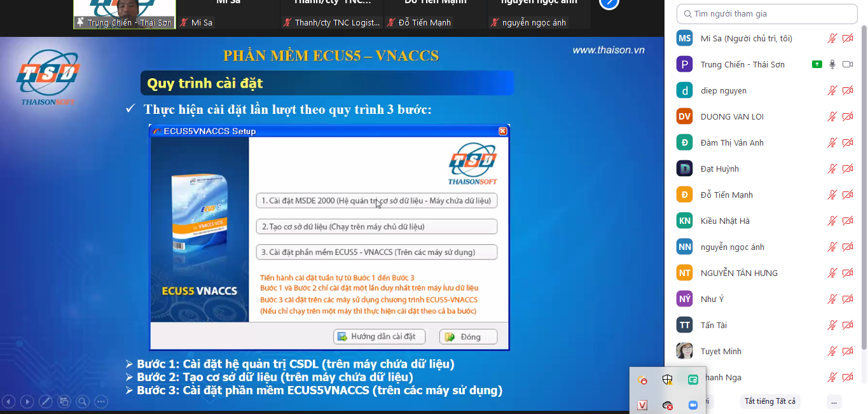Click the tray icon with the red lock badge
Viewport: 868px width, 414px height.
[x=642, y=380]
